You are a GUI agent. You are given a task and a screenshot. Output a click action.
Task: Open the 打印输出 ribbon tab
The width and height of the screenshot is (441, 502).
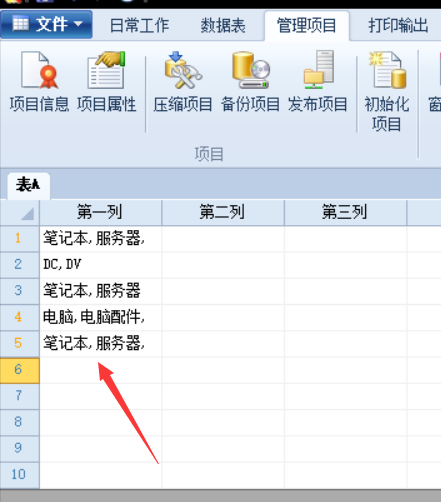point(398,26)
